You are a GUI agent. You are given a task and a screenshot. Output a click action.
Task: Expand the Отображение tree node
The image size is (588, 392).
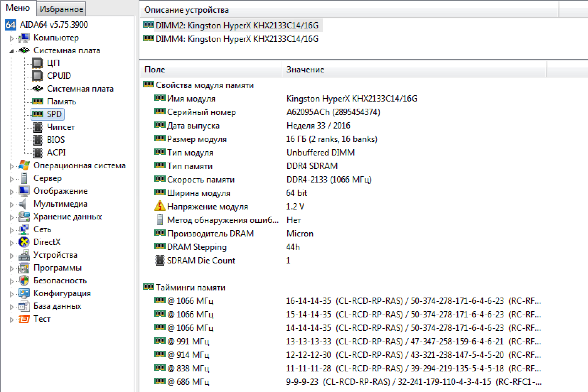click(11, 192)
